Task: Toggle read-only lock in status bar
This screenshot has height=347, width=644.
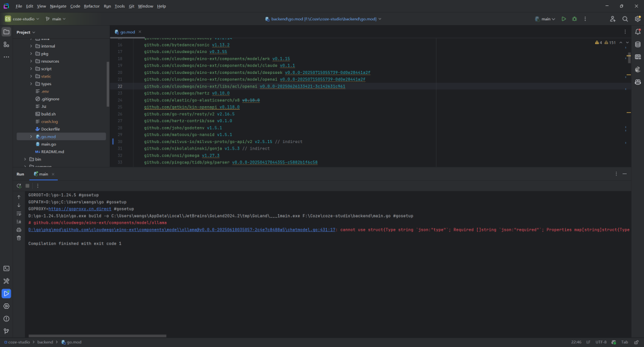Action: pyautogui.click(x=636, y=342)
